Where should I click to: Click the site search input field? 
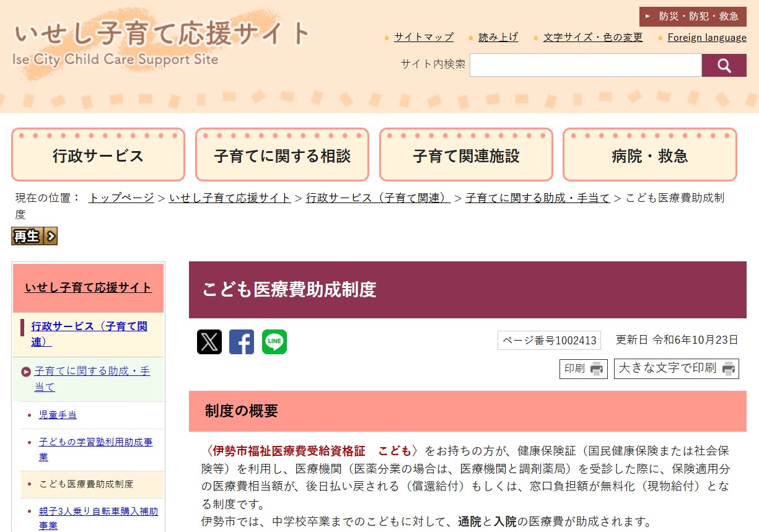click(x=585, y=65)
